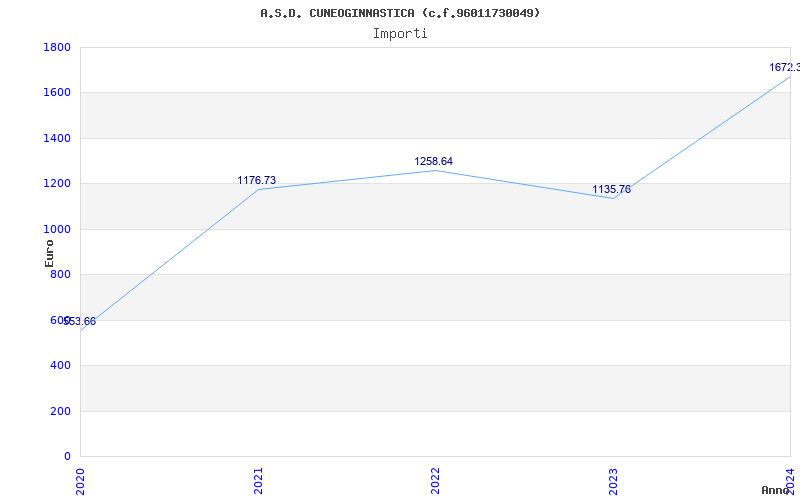Click the 2023 x-axis tick label
This screenshot has width=800, height=500.
[613, 479]
